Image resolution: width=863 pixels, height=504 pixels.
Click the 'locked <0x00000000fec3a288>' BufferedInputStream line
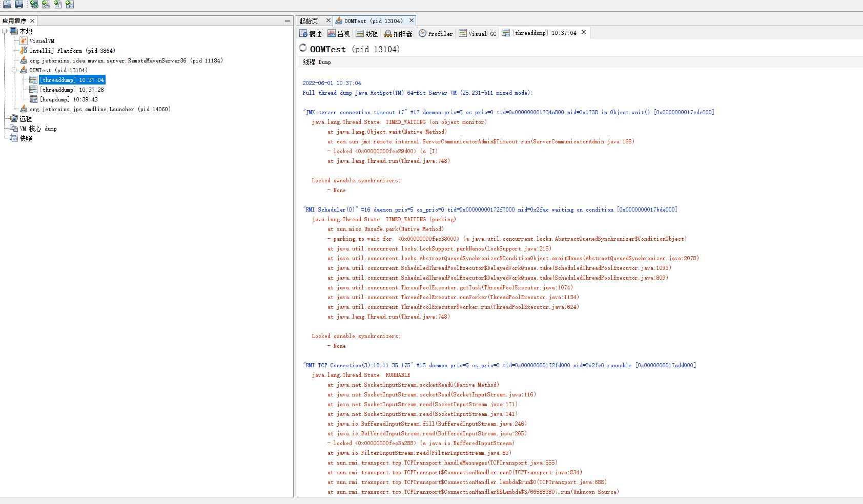tap(421, 443)
